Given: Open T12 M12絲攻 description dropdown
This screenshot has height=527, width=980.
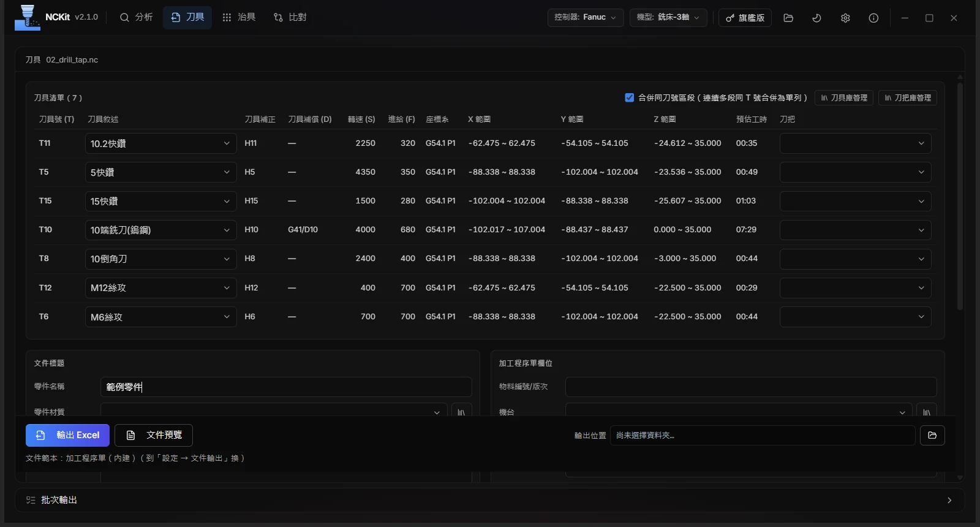Looking at the screenshot, I should 161,287.
